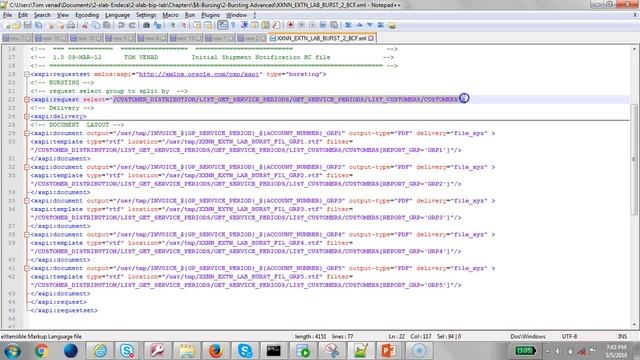Click Run Macro Multiple Times icon
Image resolution: width=640 pixels, height=360 pixels.
click(x=323, y=25)
